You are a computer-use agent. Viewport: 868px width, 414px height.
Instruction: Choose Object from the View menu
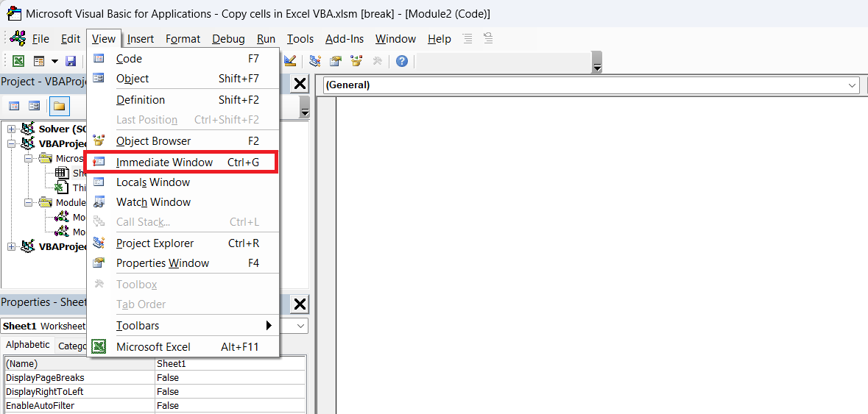[x=183, y=79]
